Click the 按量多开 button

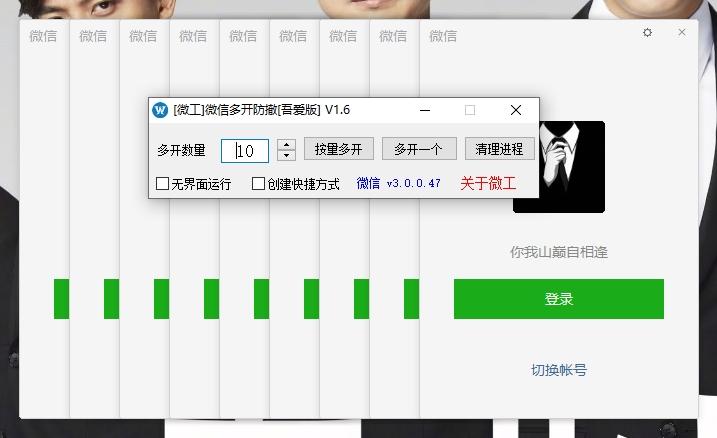338,149
